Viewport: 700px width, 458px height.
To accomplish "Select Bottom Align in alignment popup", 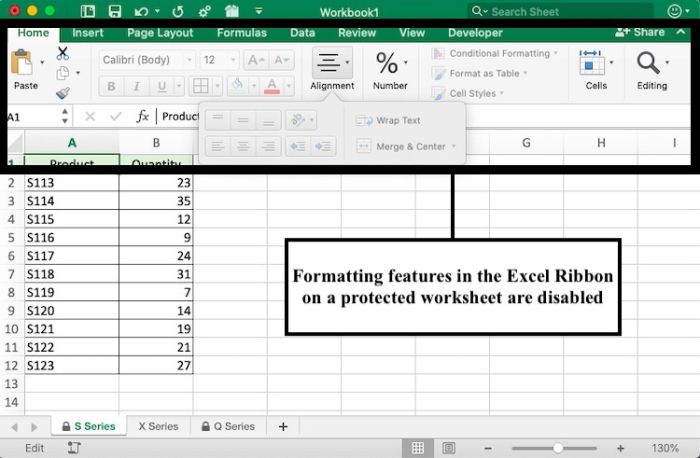I will 268,120.
